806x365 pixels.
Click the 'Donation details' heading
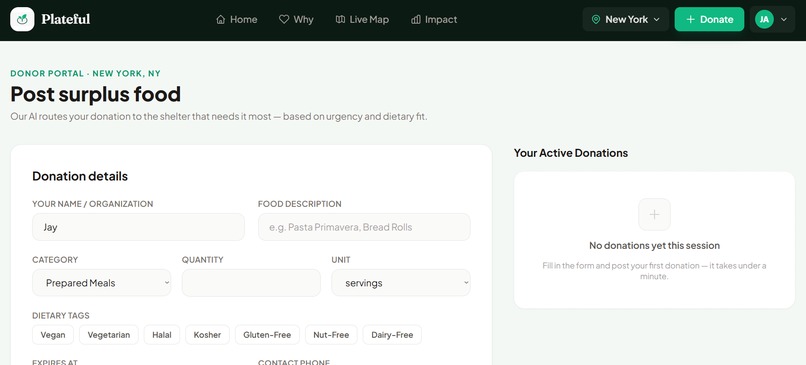pyautogui.click(x=80, y=176)
